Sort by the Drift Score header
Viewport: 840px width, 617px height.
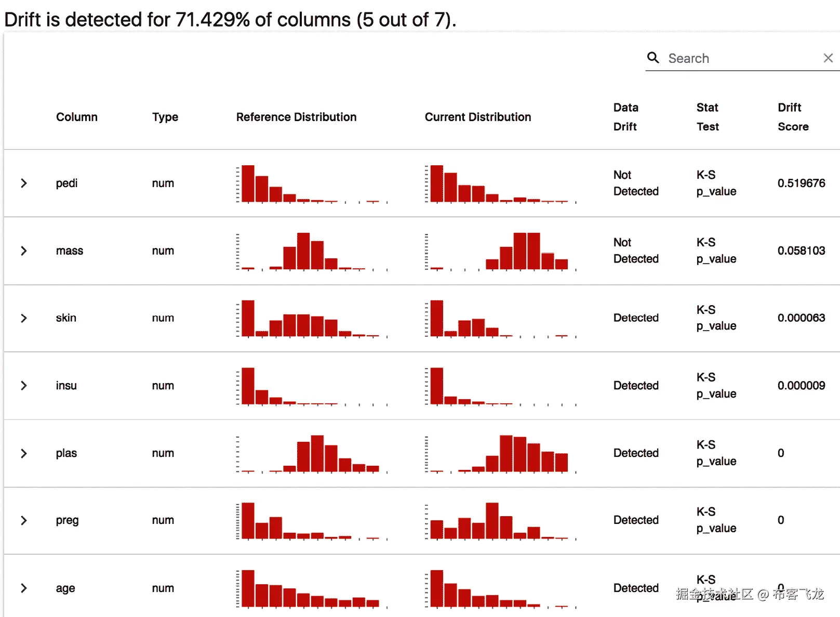click(793, 117)
